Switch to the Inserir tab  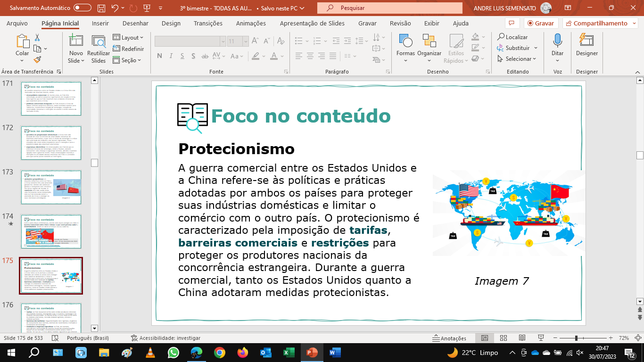click(x=100, y=23)
